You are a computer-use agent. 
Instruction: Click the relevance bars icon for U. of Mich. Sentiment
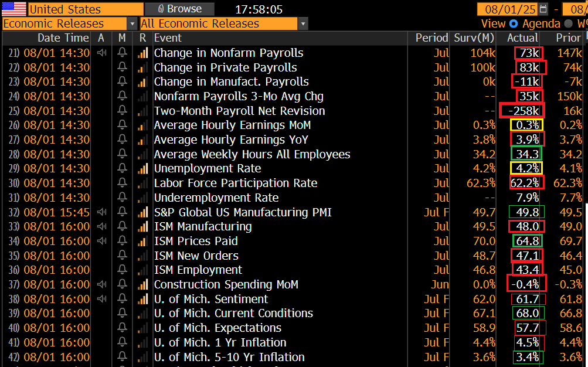(142, 299)
